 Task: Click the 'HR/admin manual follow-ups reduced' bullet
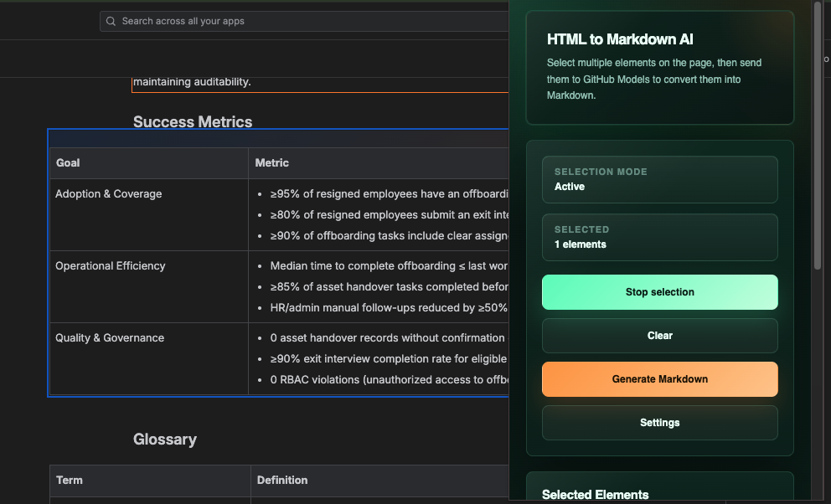coord(389,307)
